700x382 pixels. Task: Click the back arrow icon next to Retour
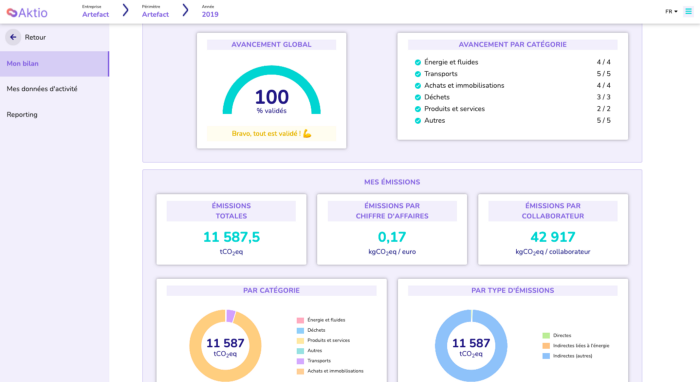pos(13,37)
